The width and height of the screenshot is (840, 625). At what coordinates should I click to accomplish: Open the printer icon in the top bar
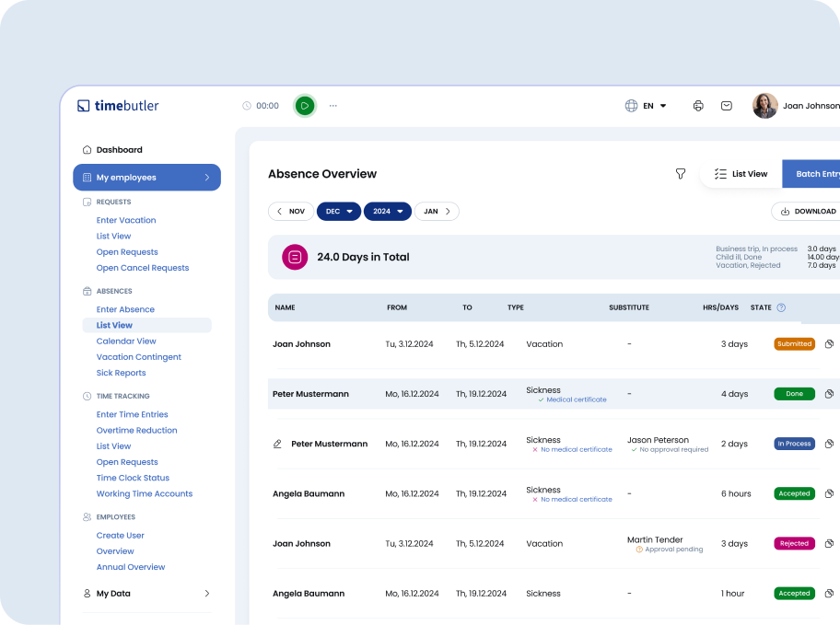point(698,105)
